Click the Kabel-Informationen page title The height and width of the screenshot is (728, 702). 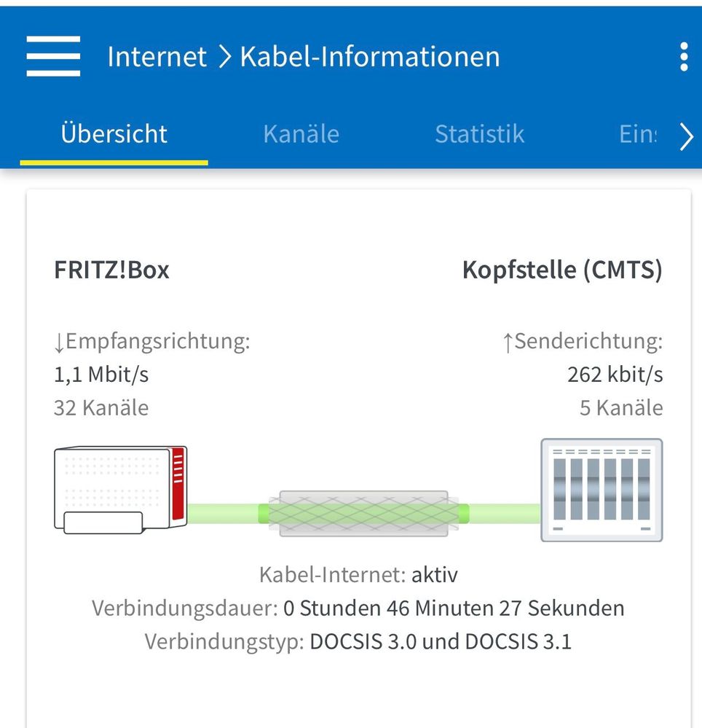click(370, 57)
